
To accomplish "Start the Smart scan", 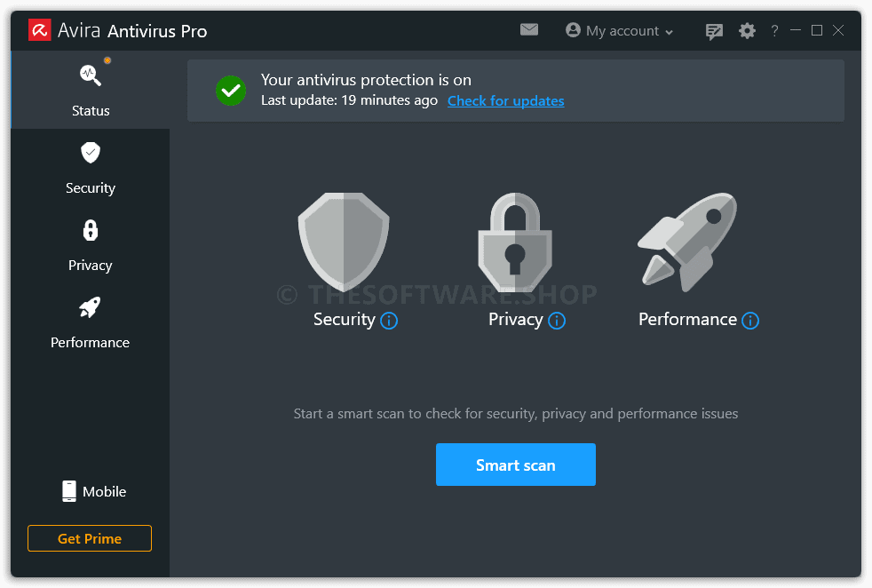I will 516,465.
